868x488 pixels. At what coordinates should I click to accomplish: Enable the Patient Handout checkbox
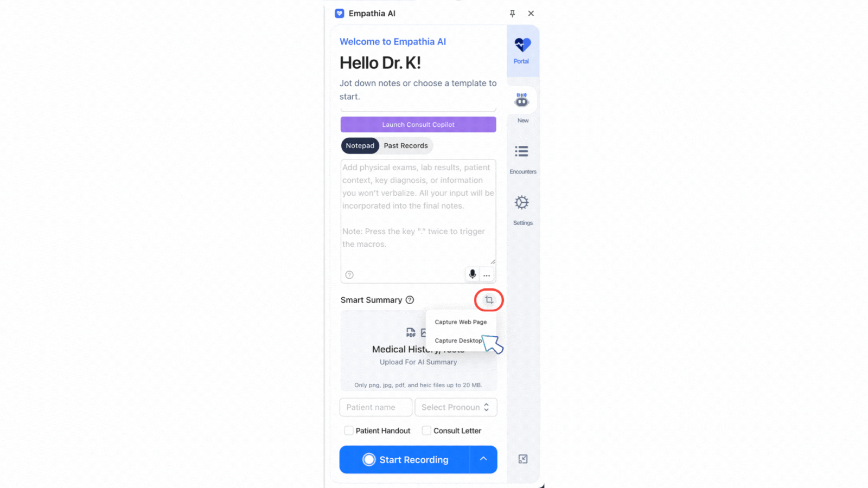click(349, 431)
